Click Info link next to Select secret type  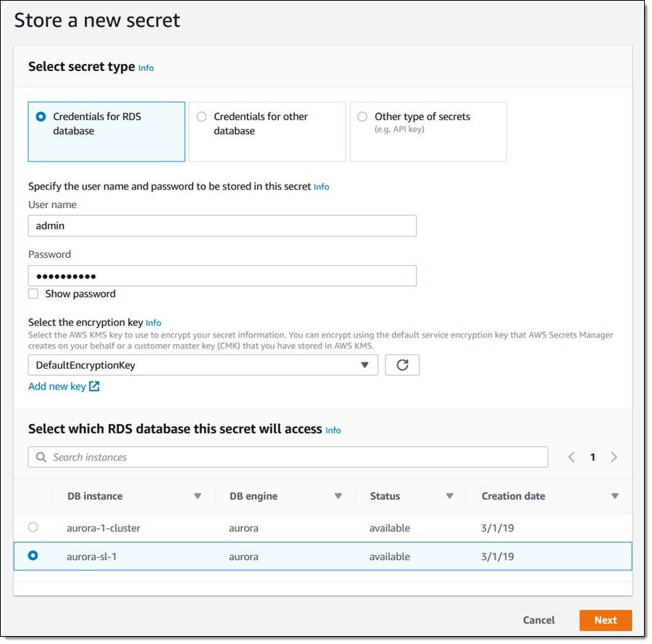pos(146,68)
